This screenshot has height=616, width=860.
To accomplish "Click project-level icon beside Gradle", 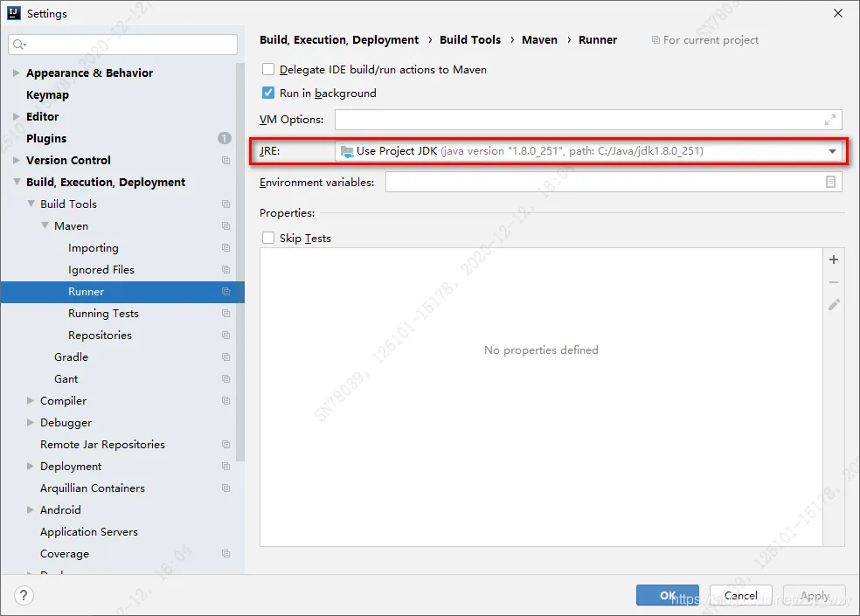I will (x=225, y=357).
